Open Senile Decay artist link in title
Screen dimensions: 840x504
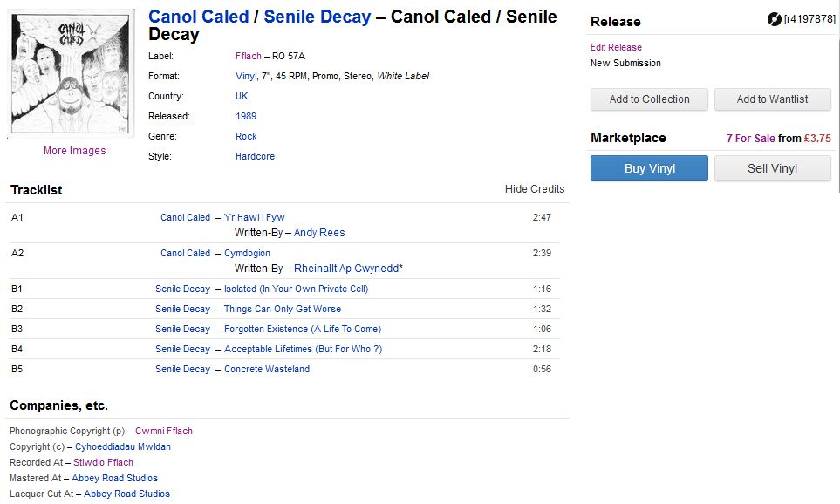click(318, 17)
